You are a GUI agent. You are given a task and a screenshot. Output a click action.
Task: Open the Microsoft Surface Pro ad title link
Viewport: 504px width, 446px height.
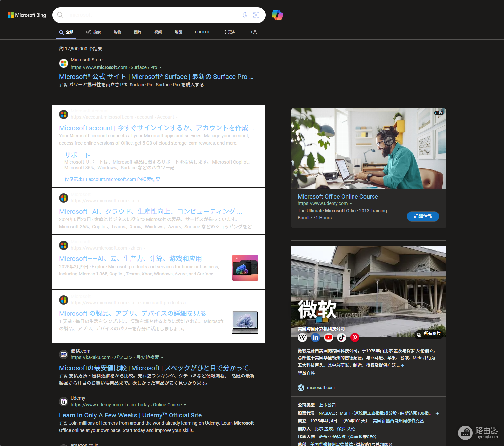(x=156, y=77)
